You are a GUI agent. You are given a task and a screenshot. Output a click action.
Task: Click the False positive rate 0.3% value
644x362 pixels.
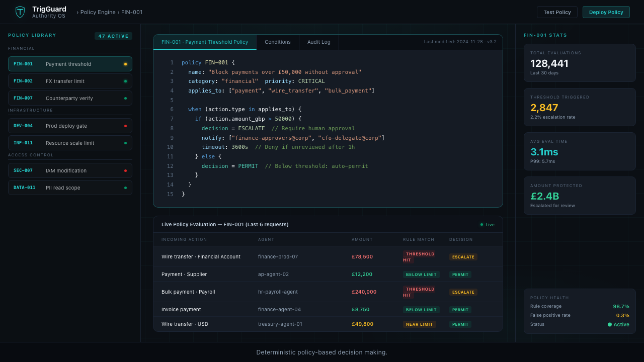click(623, 315)
